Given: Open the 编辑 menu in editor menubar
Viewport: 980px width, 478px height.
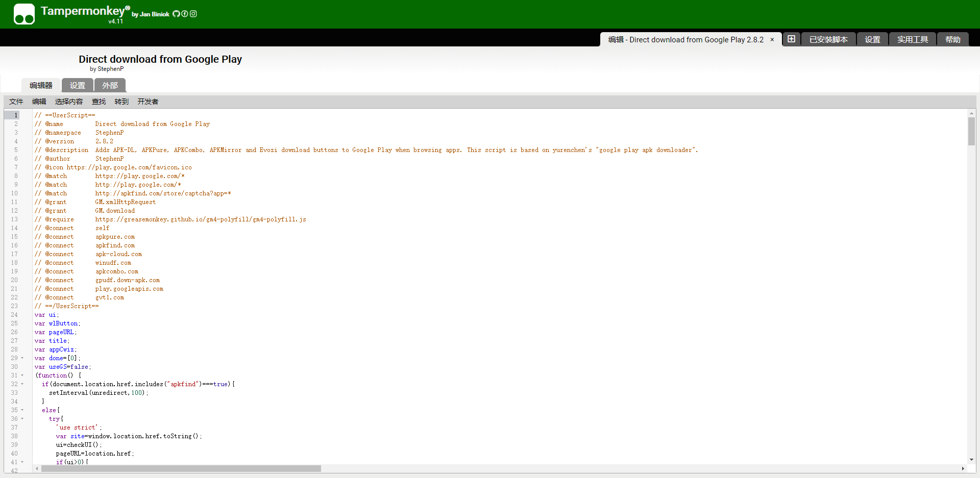Looking at the screenshot, I should pyautogui.click(x=39, y=102).
